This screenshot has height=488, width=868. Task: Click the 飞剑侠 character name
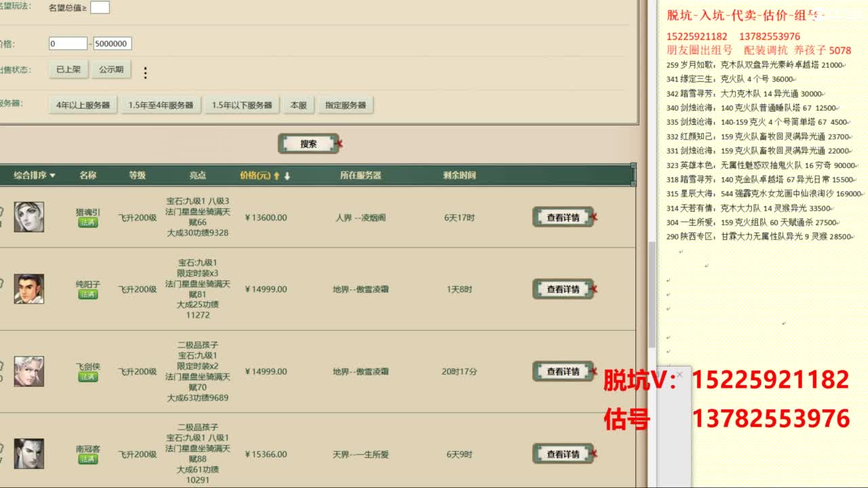click(x=88, y=367)
